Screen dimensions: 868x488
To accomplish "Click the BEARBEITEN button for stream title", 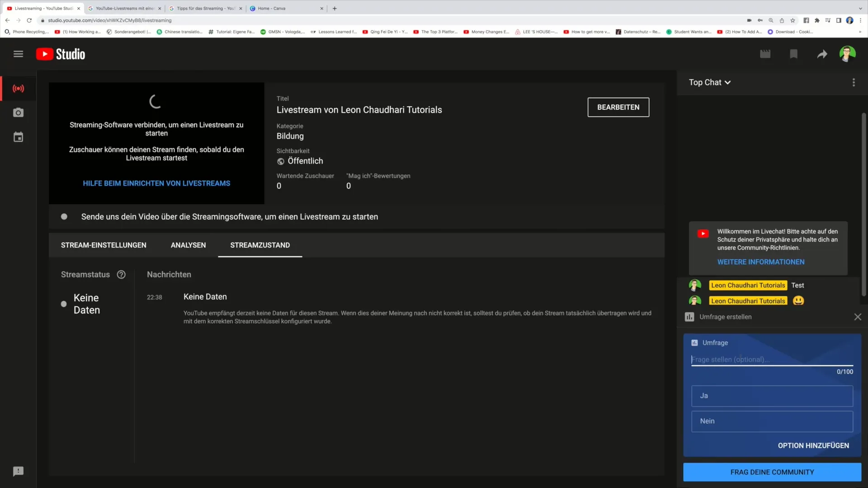I will (618, 107).
